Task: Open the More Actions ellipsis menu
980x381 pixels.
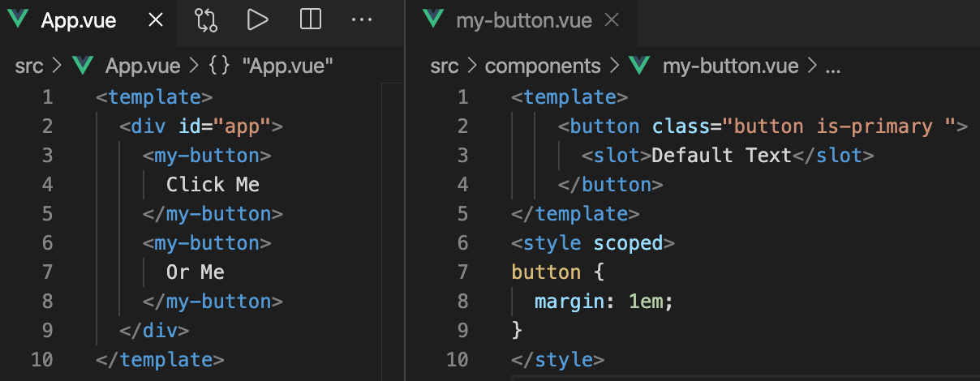Action: point(362,19)
